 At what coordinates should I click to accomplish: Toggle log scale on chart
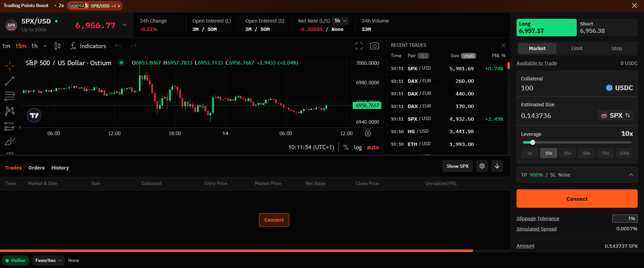357,147
